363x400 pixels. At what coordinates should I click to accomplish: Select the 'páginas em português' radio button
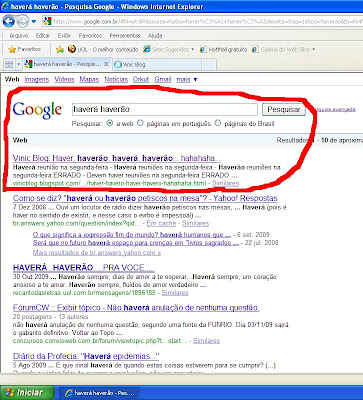pos(140,123)
